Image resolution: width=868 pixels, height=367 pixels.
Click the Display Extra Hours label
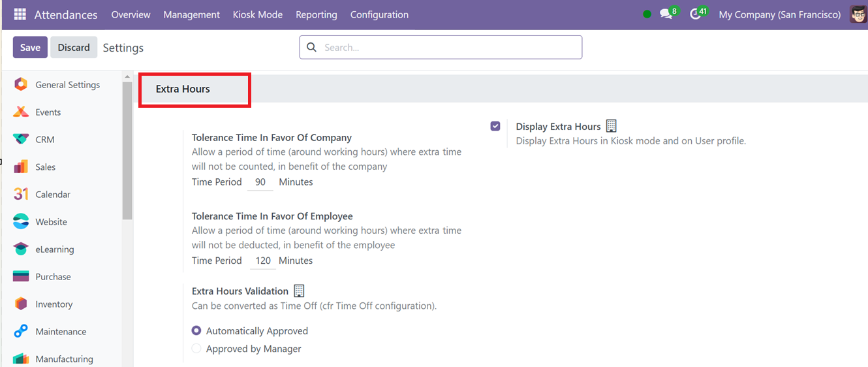coord(559,127)
